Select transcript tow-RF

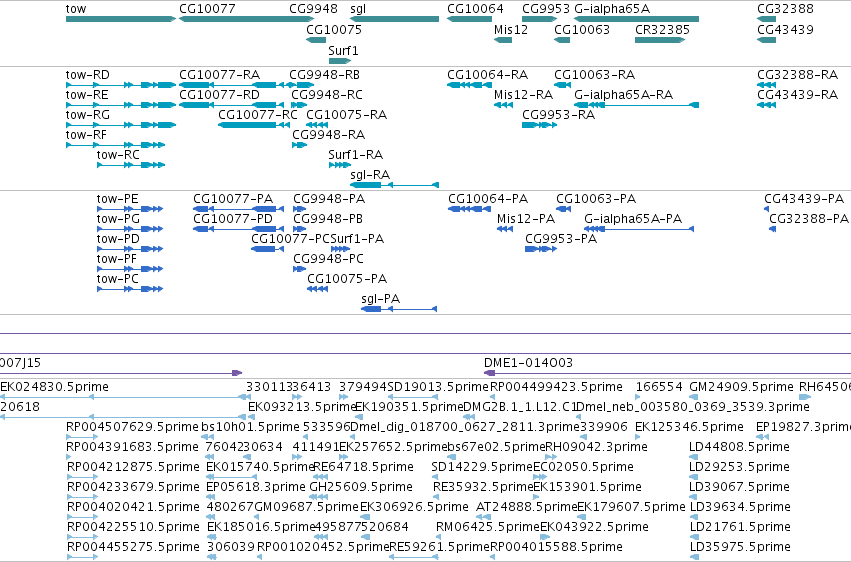[x=116, y=145]
